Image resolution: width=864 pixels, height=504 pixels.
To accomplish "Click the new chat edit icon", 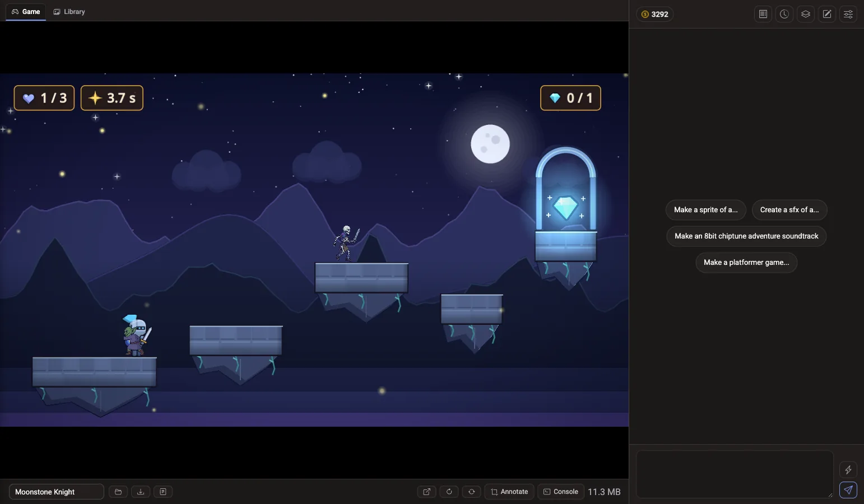I will (827, 14).
